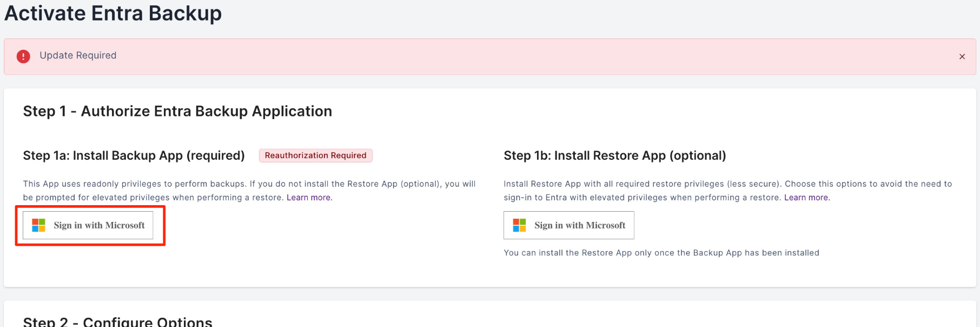
Task: Click Step 1b: Install Restore App heading
Action: coord(615,155)
